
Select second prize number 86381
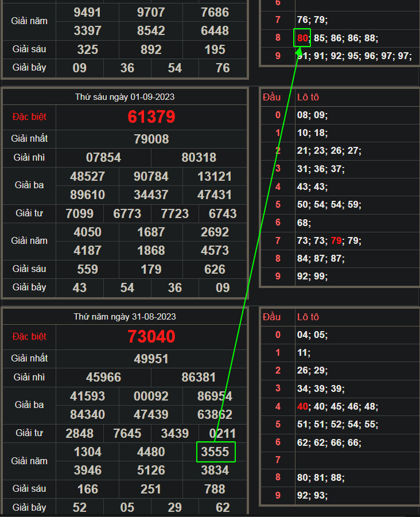(199, 377)
